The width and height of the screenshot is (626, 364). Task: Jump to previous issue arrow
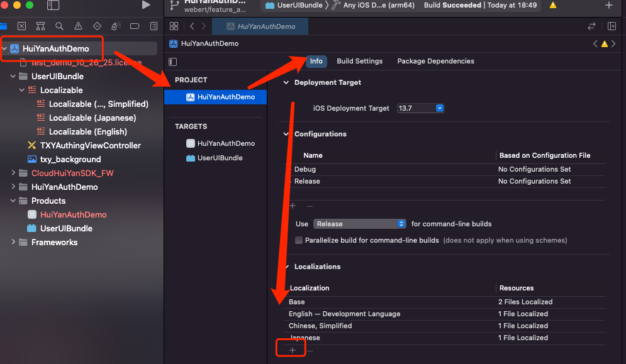click(x=595, y=43)
